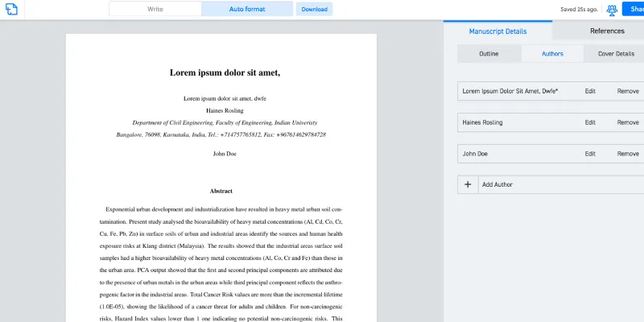The image size is (644, 322).
Task: Select the Auto format mode
Action: pyautogui.click(x=247, y=10)
